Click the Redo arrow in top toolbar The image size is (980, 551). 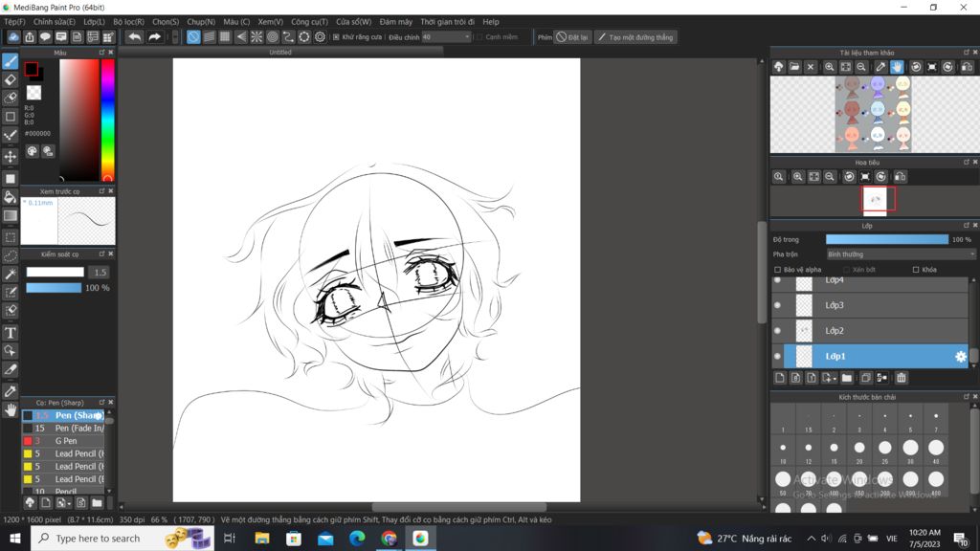pyautogui.click(x=154, y=37)
